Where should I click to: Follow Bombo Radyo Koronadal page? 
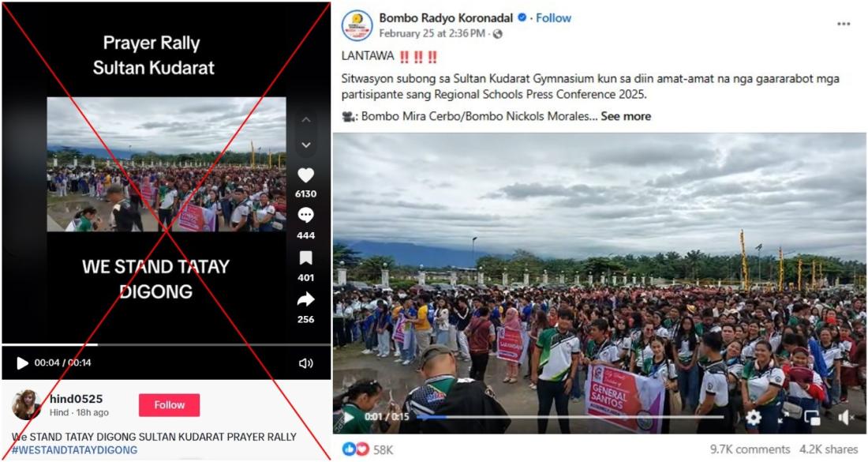553,17
